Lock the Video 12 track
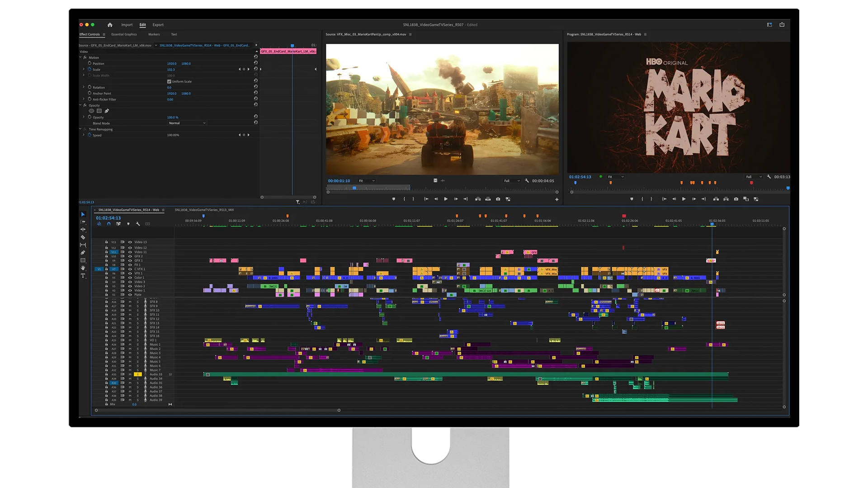868x488 pixels. (107, 248)
